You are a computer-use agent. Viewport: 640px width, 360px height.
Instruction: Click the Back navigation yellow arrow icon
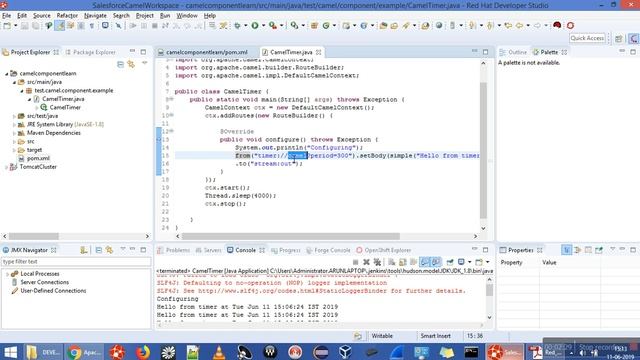(x=519, y=26)
